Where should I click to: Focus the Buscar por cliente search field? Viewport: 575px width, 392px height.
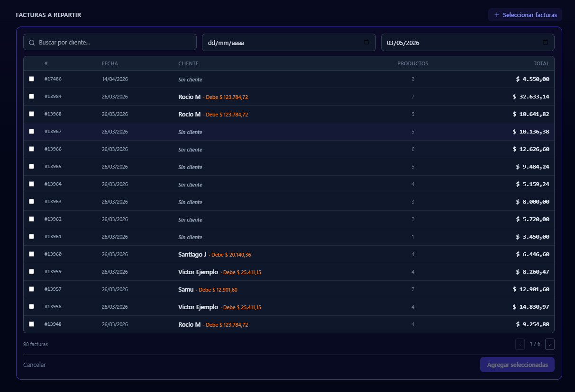pyautogui.click(x=110, y=42)
